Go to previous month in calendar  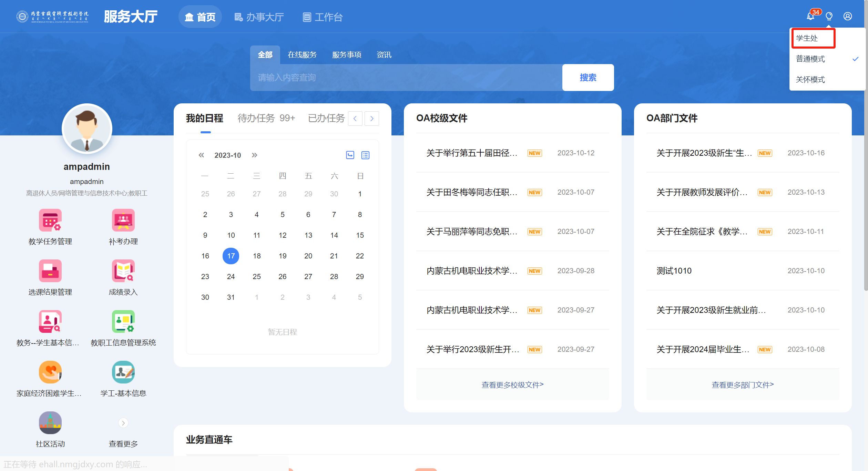pos(201,155)
